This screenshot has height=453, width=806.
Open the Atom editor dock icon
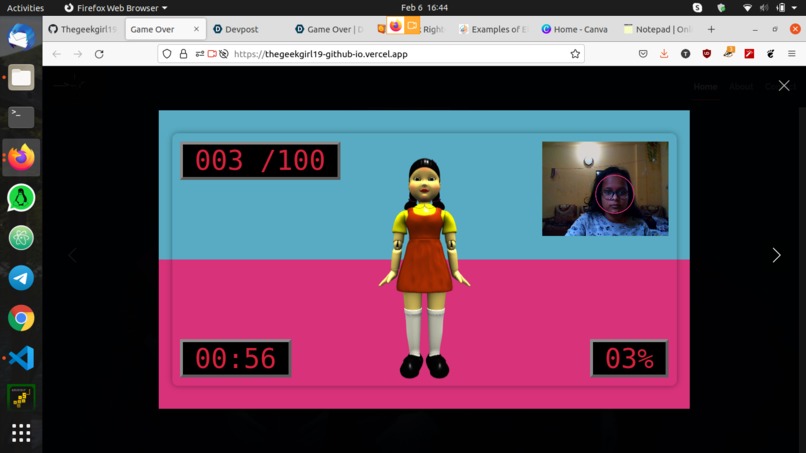pos(21,238)
